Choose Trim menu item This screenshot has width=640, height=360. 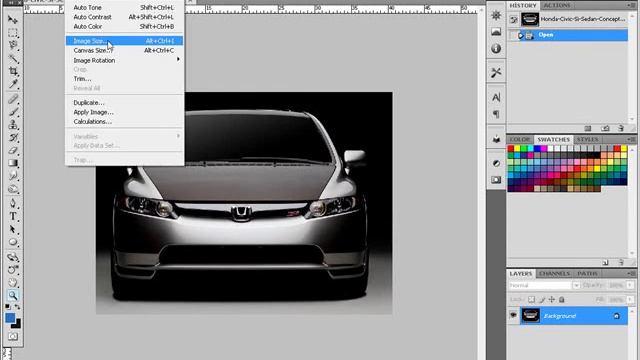(x=124, y=78)
